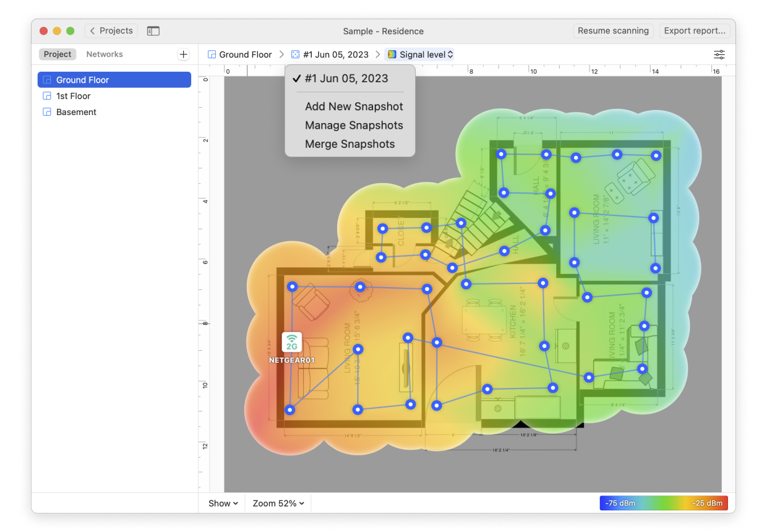
Task: Open the Zoom 52% dropdown
Action: click(278, 504)
